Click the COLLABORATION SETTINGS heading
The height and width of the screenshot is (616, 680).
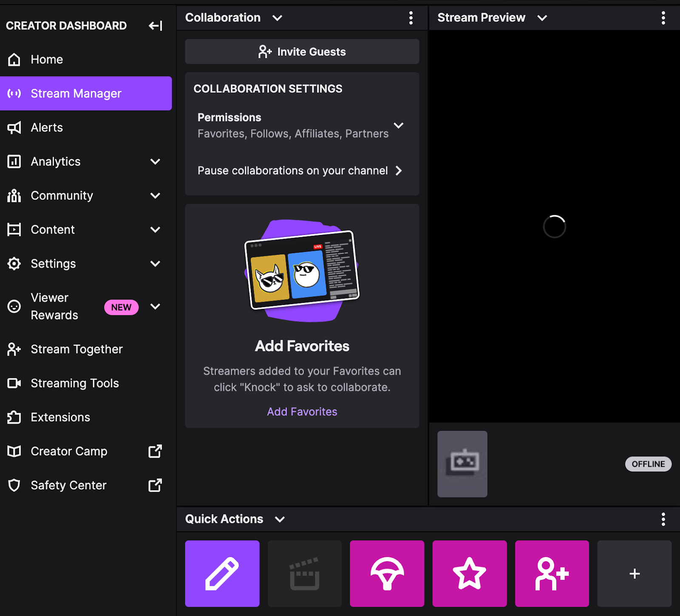[268, 88]
